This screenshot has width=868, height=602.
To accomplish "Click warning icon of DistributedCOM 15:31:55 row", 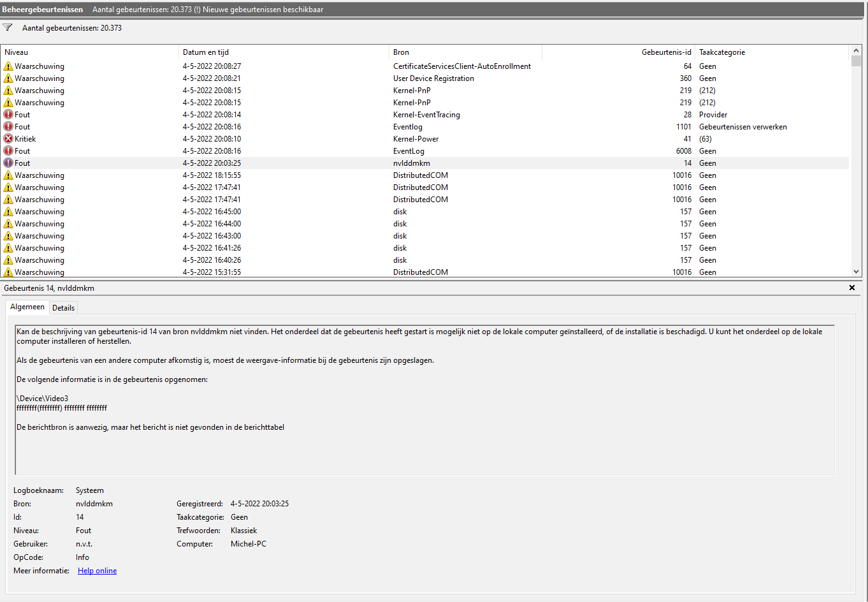I will (8, 272).
